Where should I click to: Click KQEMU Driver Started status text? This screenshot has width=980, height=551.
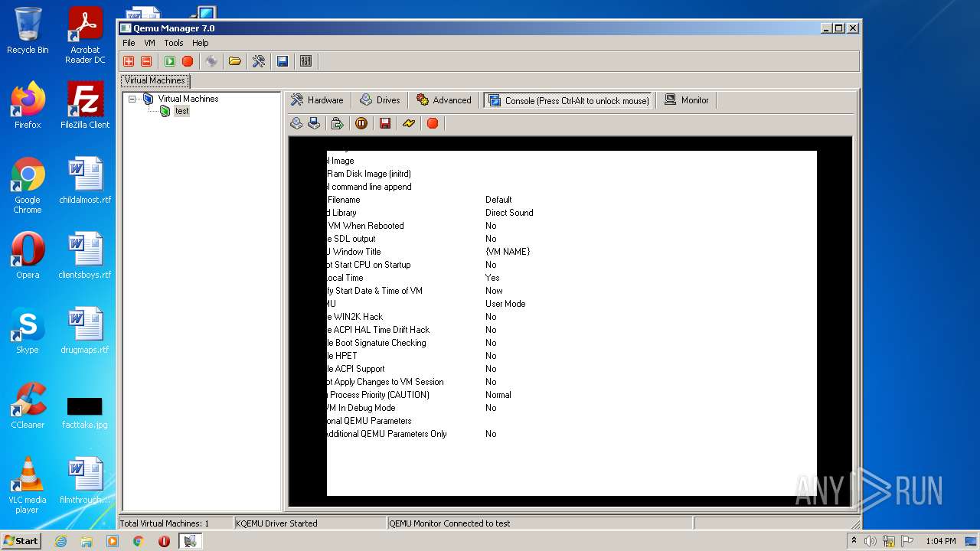(x=276, y=523)
